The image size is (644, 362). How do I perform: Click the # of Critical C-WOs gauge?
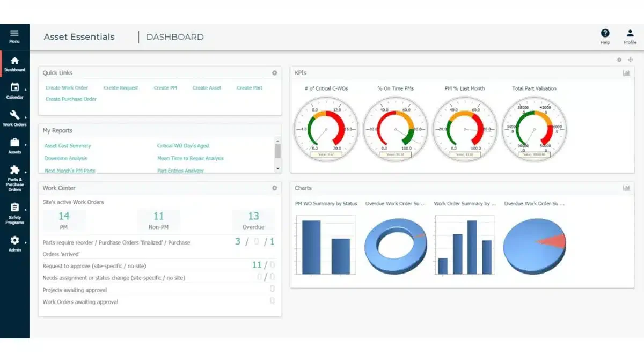click(326, 129)
